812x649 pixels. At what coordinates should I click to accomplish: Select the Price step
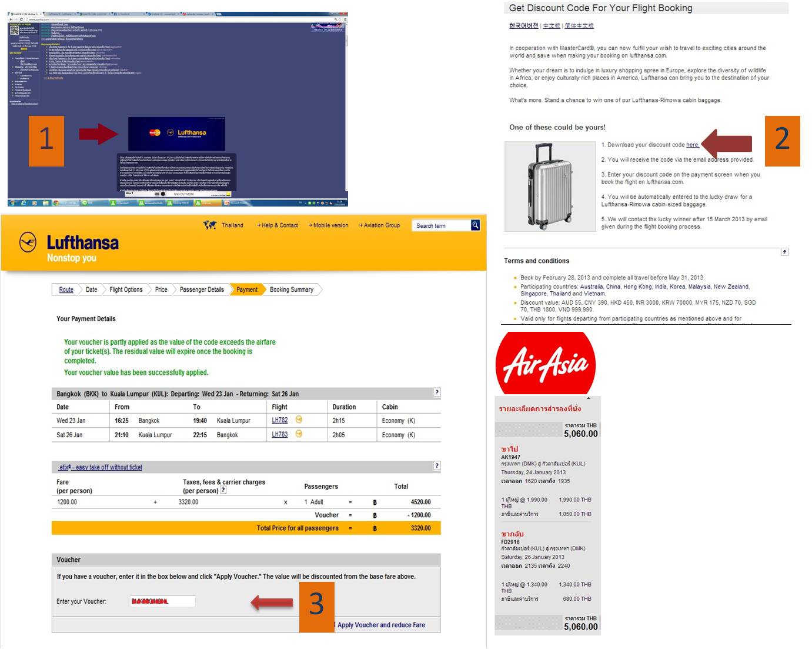point(161,289)
